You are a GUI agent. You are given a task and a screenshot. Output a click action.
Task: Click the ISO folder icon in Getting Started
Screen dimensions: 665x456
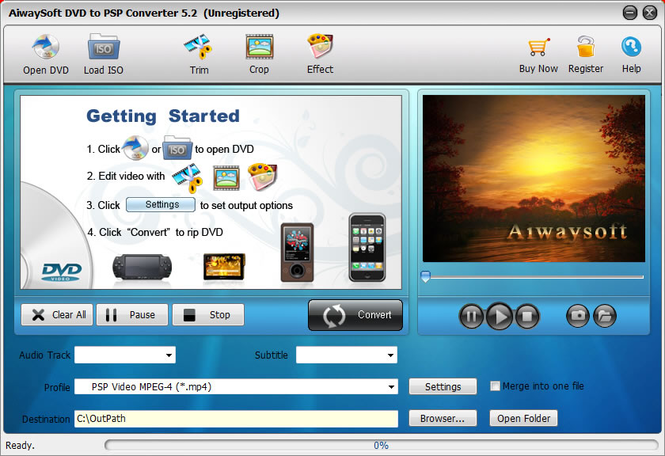[x=177, y=148]
